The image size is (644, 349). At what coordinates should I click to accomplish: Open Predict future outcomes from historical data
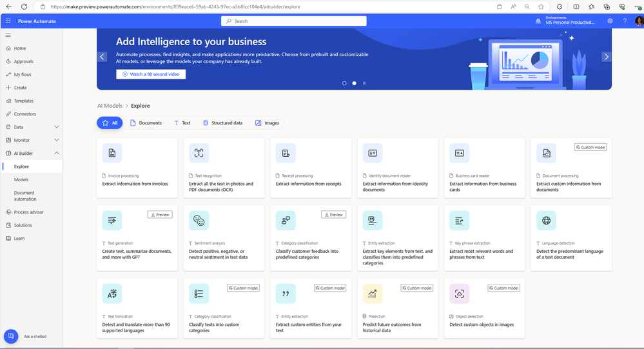coord(398,308)
